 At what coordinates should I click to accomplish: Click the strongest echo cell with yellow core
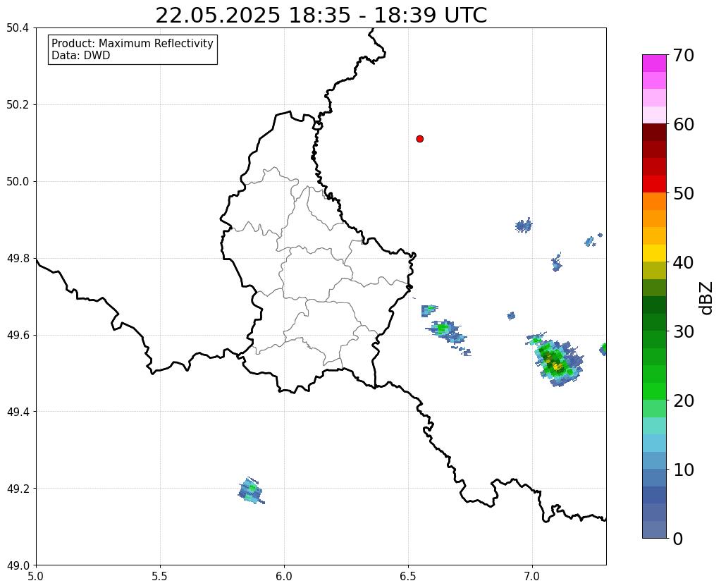[x=556, y=362]
